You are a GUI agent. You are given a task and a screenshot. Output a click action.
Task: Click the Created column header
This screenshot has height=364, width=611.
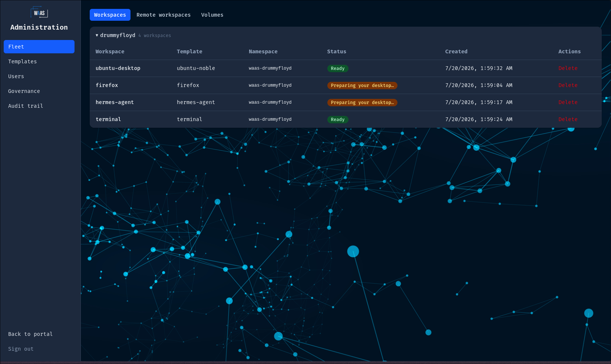coord(456,51)
